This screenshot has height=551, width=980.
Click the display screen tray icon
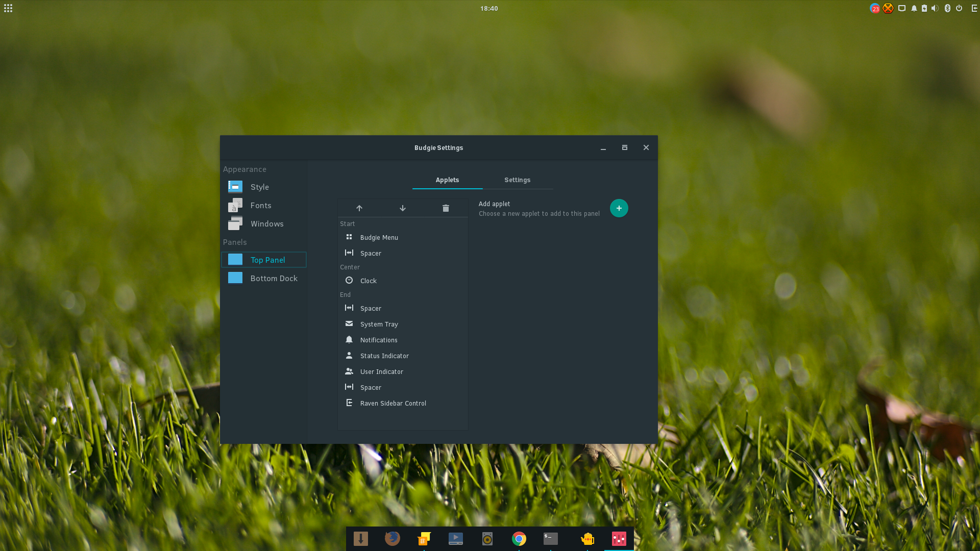tap(902, 8)
